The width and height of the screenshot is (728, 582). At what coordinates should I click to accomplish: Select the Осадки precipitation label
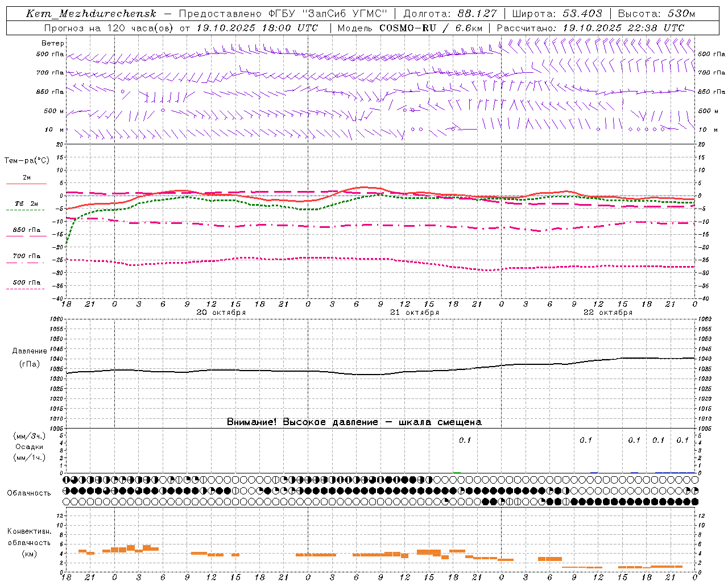[30, 447]
